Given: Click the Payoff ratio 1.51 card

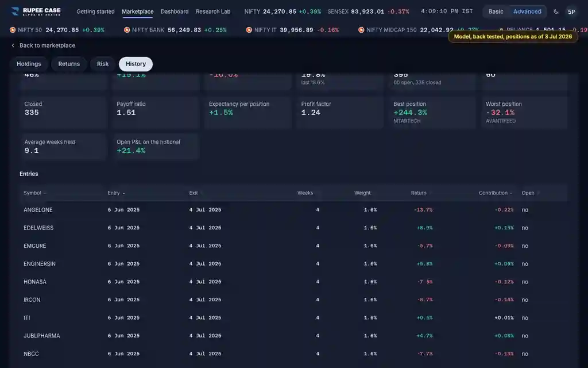Looking at the screenshot, I should (x=155, y=112).
